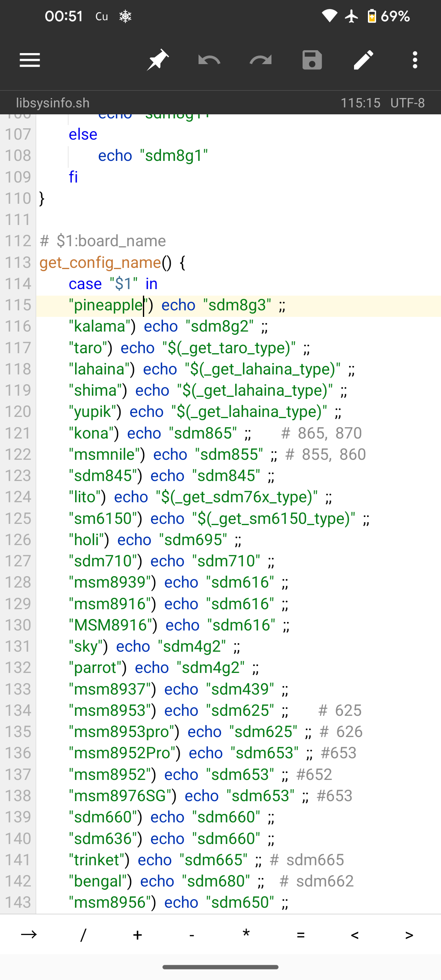Tap the equals symbol key
Screen dimensions: 441x980
click(301, 935)
